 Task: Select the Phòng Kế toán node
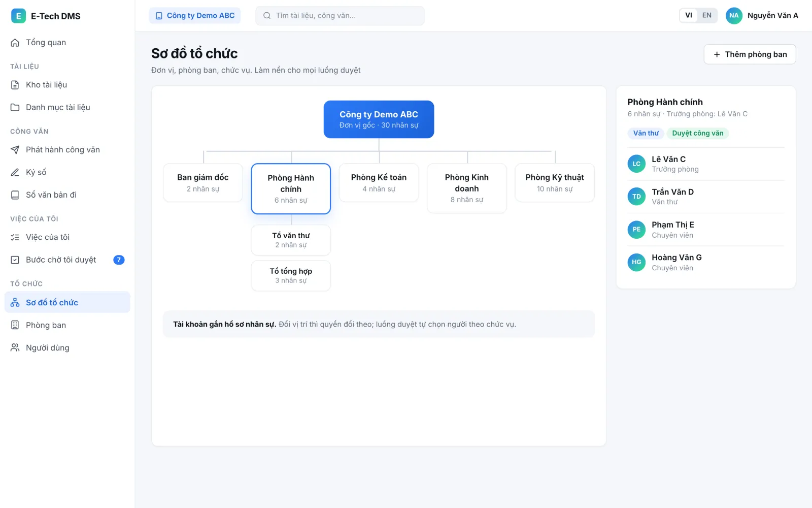pyautogui.click(x=379, y=183)
